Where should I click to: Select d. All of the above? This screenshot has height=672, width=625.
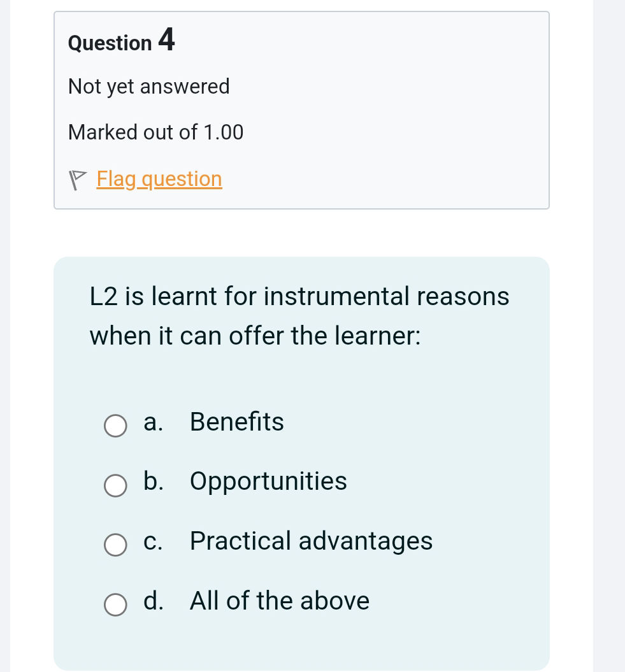pos(115,605)
